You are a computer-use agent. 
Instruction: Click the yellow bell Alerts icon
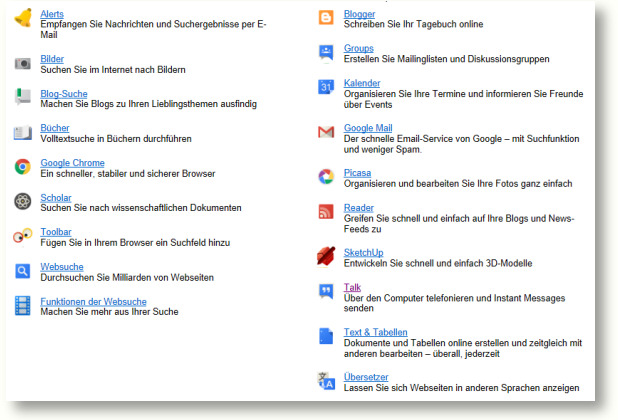(x=23, y=18)
